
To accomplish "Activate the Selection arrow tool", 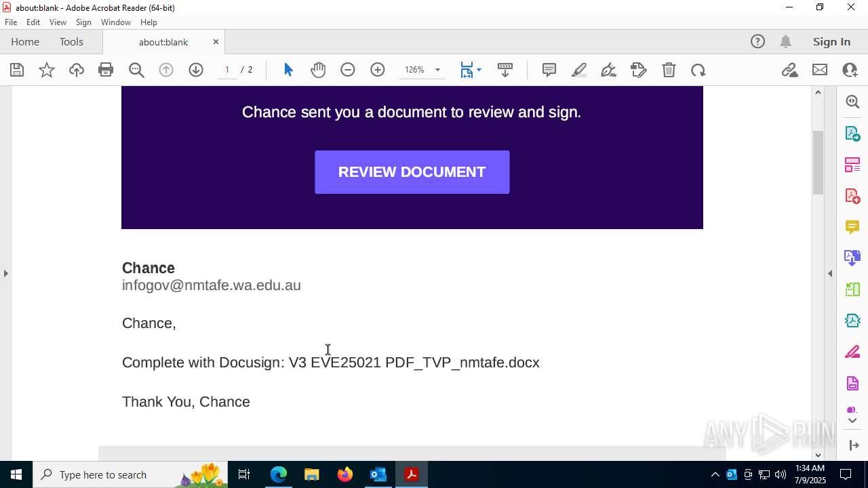I will tap(288, 70).
